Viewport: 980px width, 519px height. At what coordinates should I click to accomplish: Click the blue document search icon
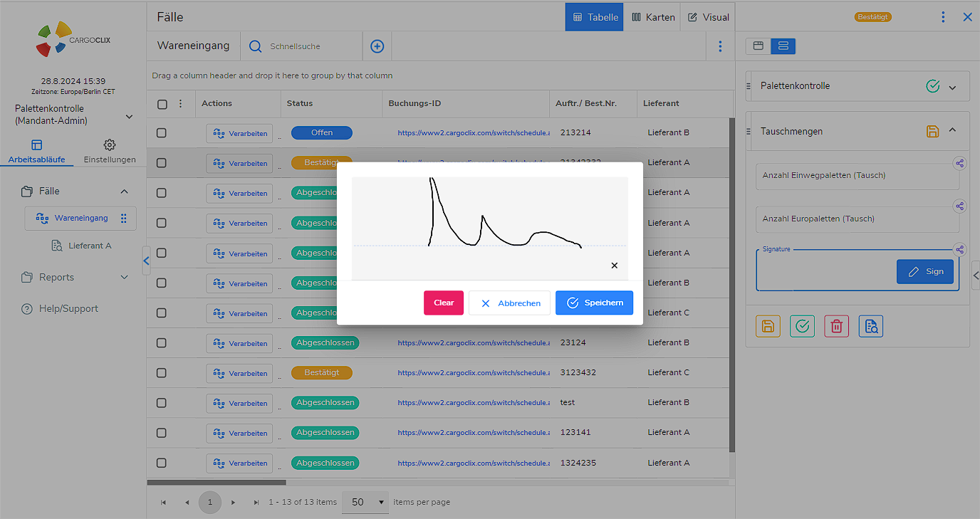click(x=870, y=326)
